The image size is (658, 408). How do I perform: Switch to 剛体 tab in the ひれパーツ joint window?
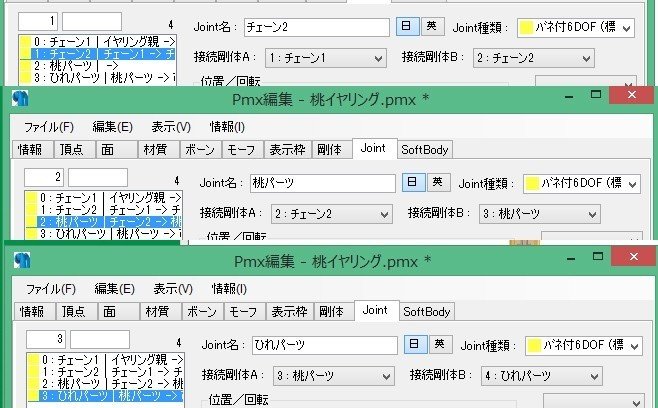pos(334,311)
